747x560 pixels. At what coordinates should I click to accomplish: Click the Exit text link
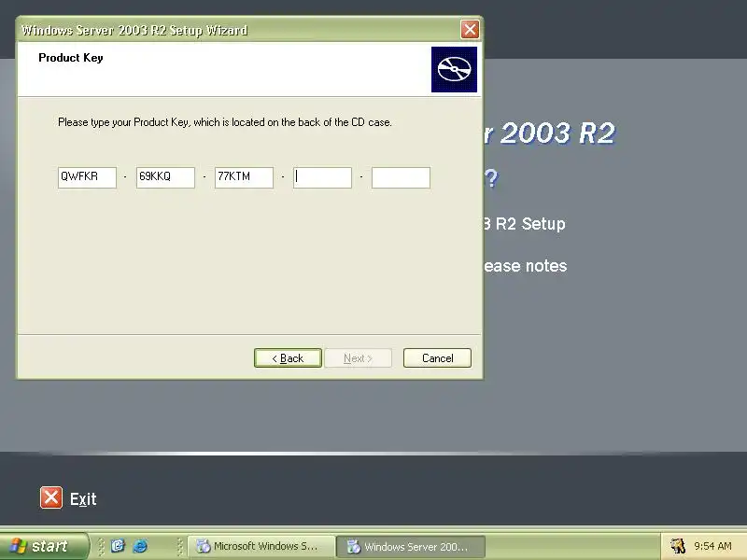click(x=83, y=499)
